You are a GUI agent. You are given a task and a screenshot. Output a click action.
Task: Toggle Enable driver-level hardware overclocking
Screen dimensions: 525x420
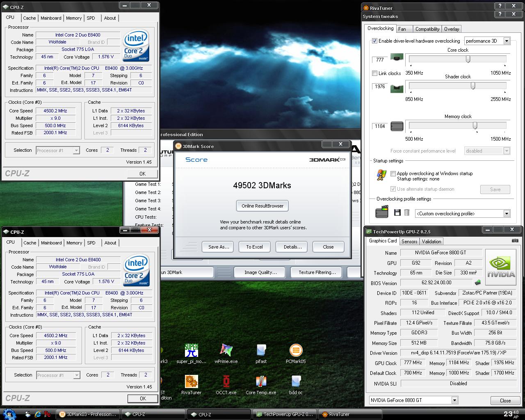click(x=374, y=41)
